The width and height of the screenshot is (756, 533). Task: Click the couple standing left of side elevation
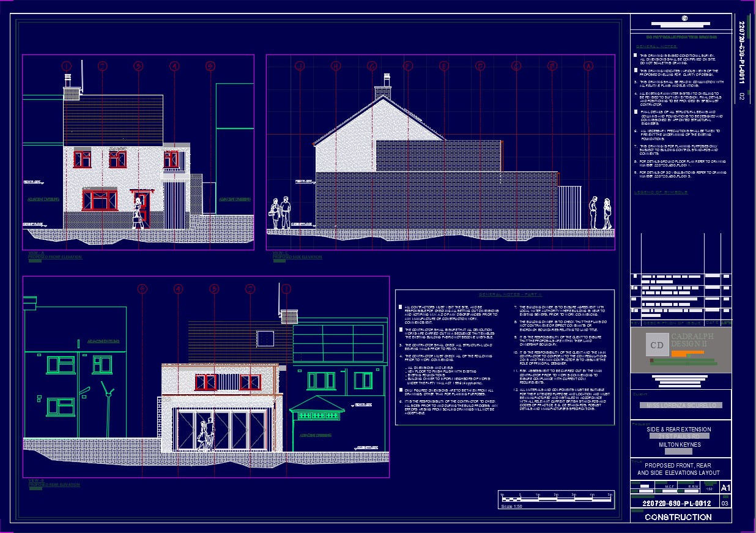pos(280,213)
